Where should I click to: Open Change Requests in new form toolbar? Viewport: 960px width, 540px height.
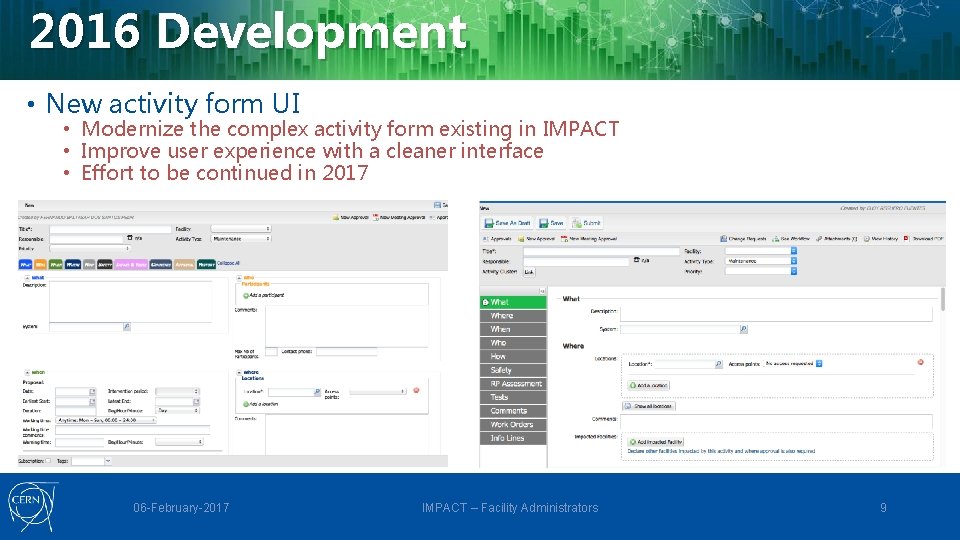(x=743, y=239)
